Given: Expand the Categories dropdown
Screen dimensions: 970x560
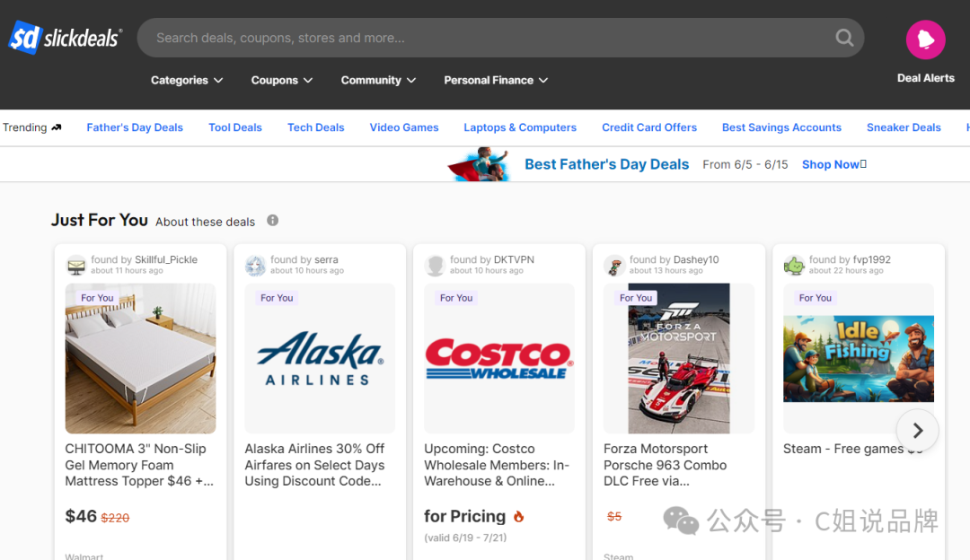Looking at the screenshot, I should coord(186,81).
